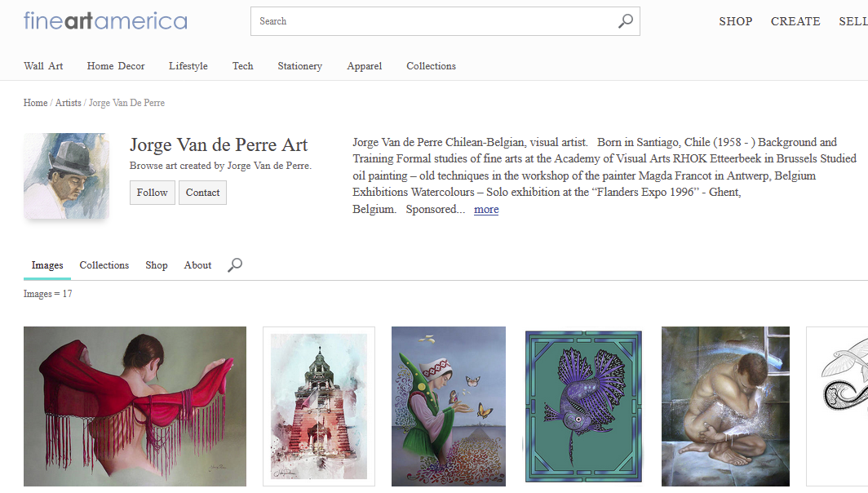The image size is (868, 493).
Task: Open the purple fish artwork thumbnail
Action: coord(583,406)
